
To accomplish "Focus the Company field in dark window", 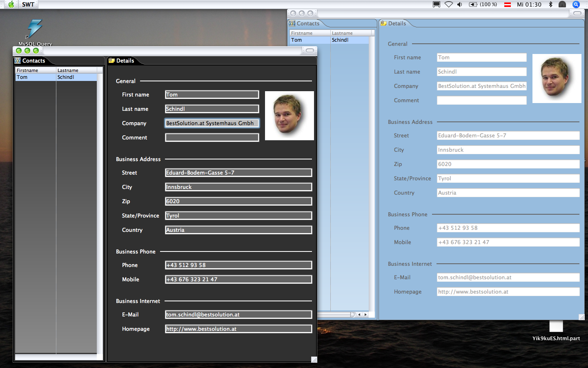I will coord(212,123).
